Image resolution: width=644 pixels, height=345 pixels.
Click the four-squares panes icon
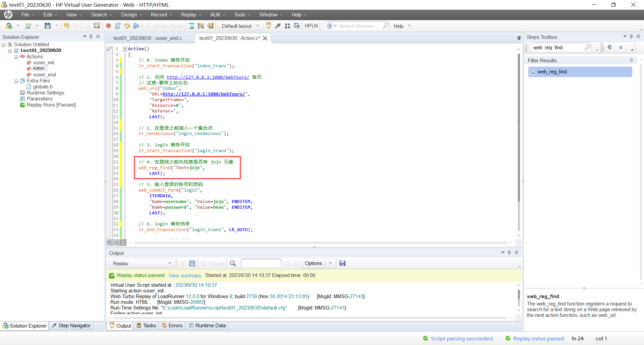click(x=287, y=26)
